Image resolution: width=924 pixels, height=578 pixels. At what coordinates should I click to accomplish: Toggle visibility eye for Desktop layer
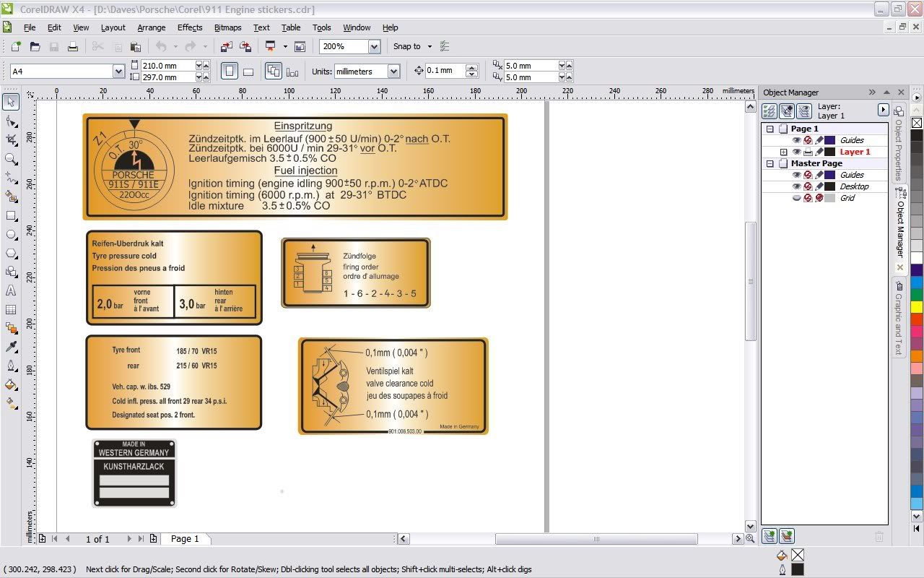(x=797, y=186)
